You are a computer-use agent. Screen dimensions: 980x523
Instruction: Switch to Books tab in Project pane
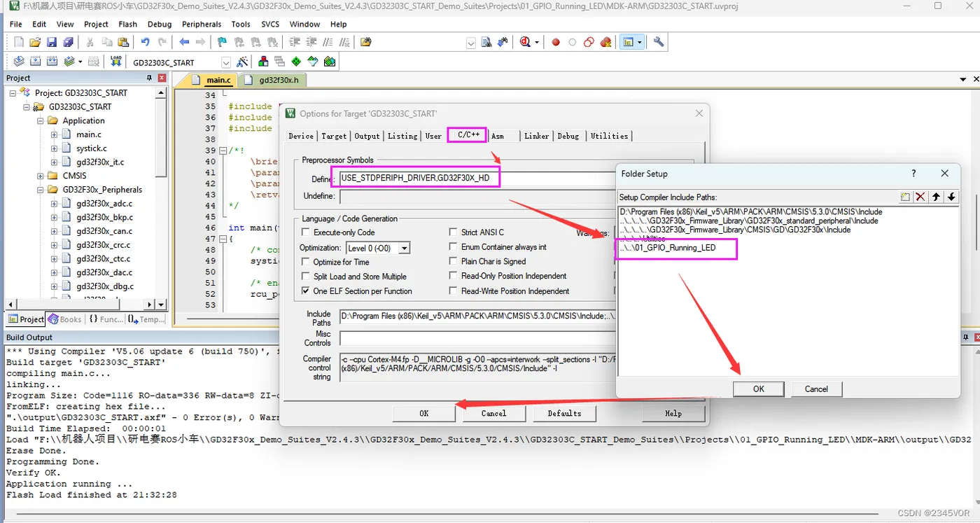click(64, 319)
